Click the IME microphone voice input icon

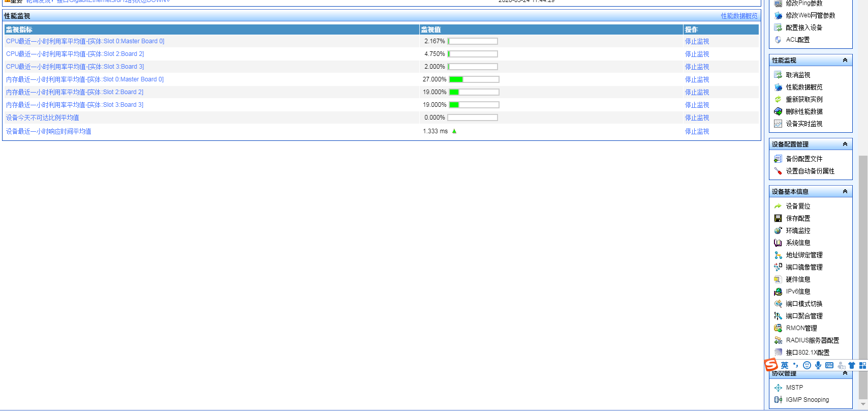tap(818, 365)
